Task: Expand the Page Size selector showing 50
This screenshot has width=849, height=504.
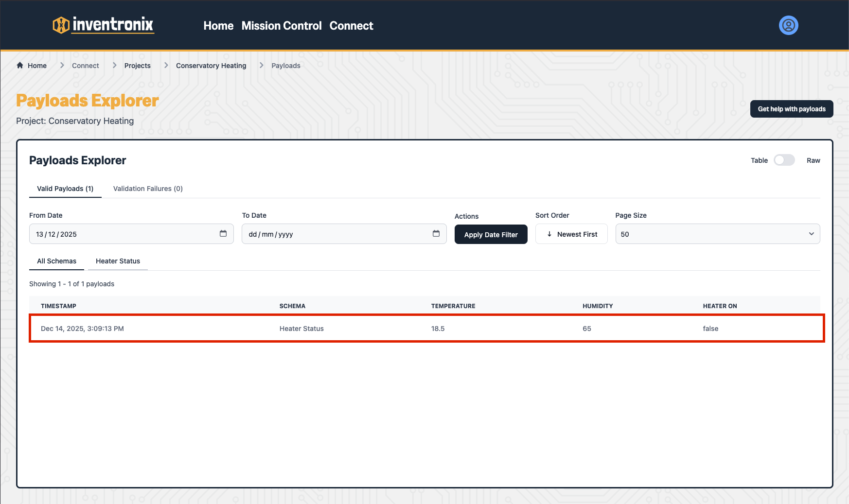Action: coord(717,234)
